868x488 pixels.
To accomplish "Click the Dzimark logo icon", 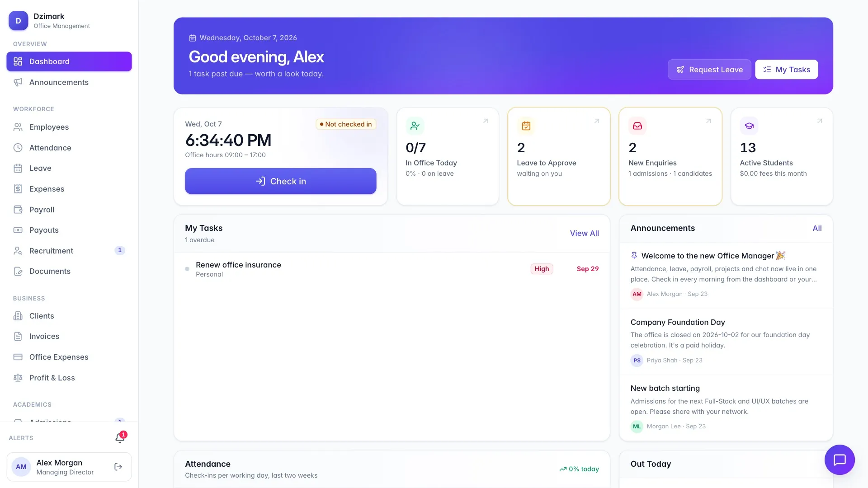I will point(18,21).
